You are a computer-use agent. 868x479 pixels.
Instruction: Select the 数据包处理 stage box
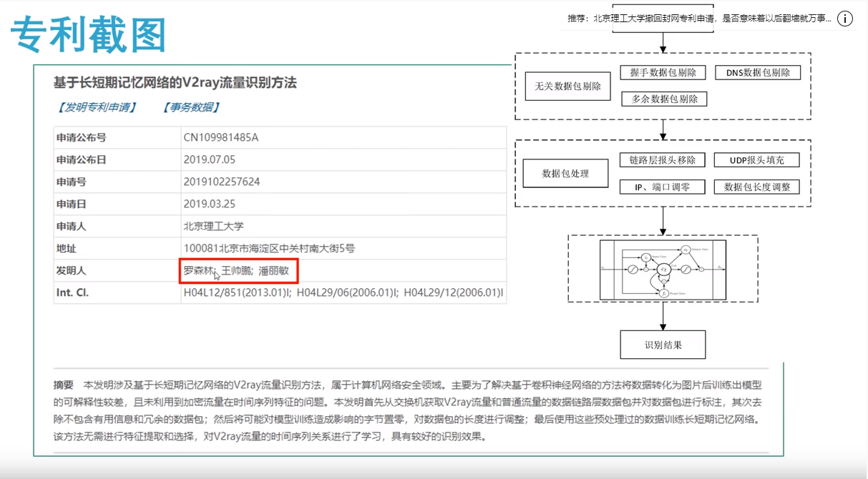coord(567,173)
